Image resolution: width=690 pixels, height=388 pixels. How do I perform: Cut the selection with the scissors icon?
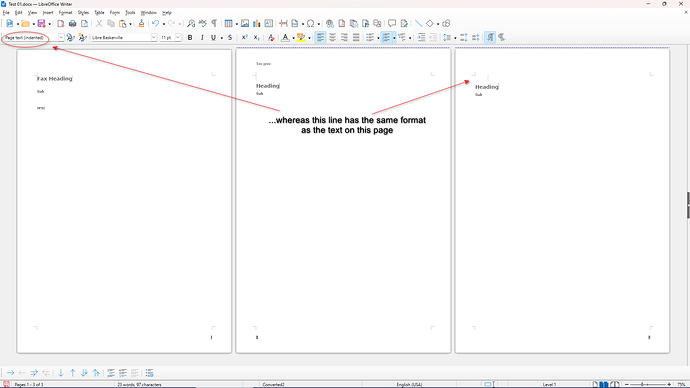click(99, 23)
